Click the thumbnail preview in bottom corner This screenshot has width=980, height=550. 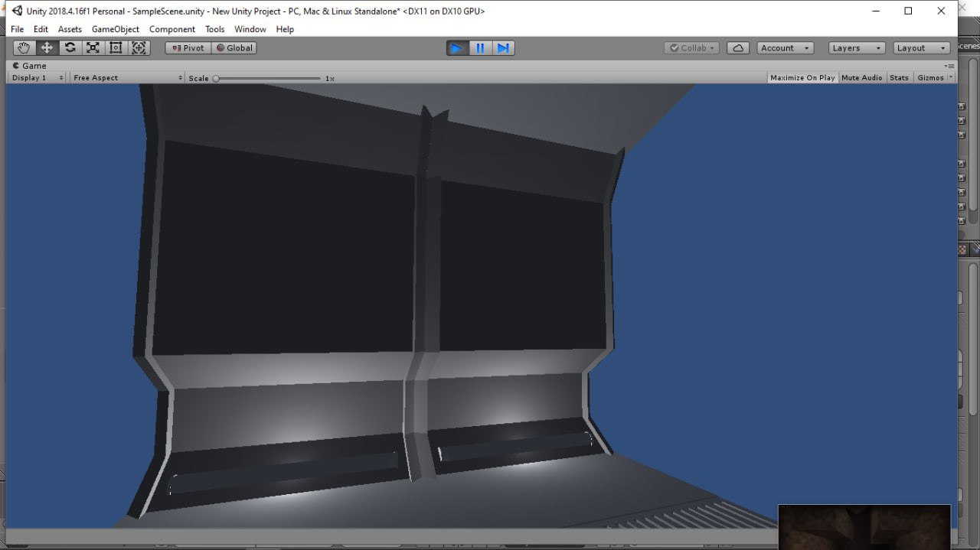tap(864, 526)
